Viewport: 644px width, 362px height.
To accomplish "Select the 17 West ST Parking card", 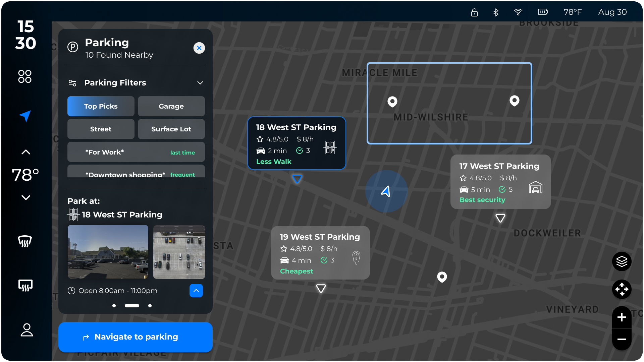I will coord(500,182).
